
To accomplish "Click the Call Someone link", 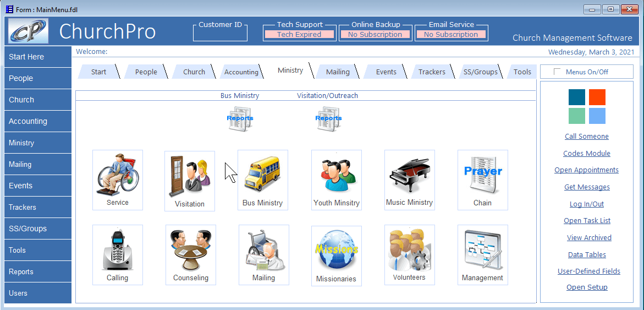I will (x=586, y=137).
